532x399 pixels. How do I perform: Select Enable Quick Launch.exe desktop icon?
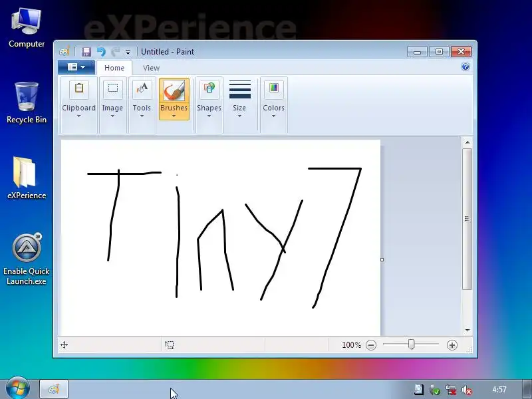27,259
